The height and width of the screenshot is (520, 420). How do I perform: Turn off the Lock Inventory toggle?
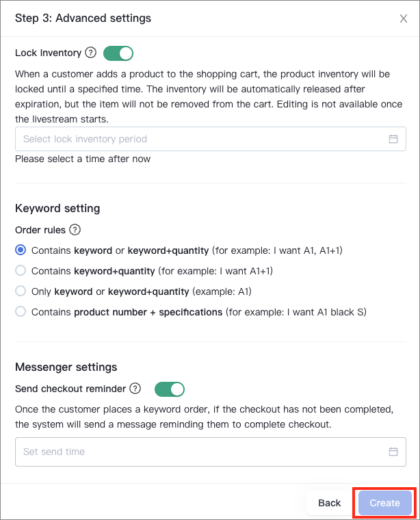pos(118,53)
